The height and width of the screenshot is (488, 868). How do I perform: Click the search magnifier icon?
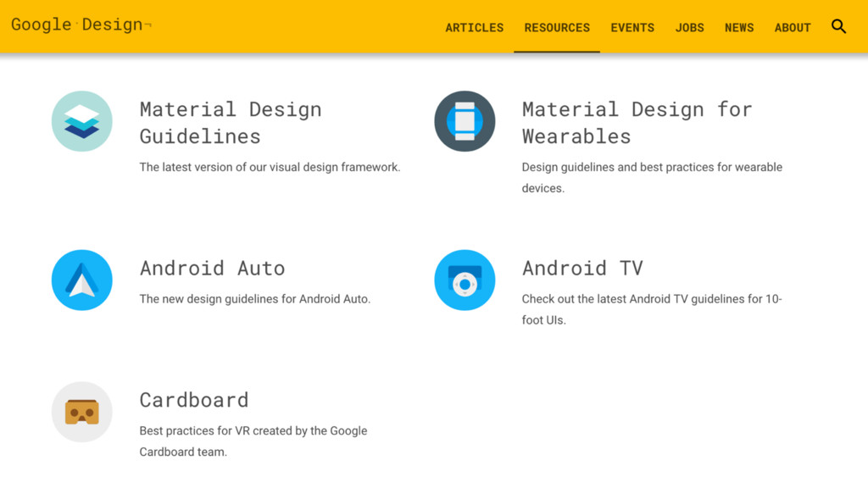tap(838, 26)
